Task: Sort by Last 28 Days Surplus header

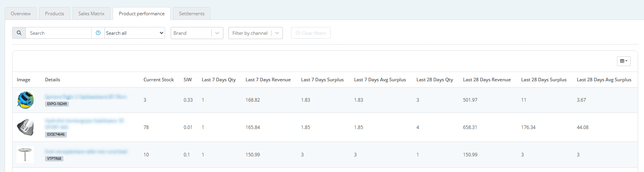Action: click(x=544, y=79)
